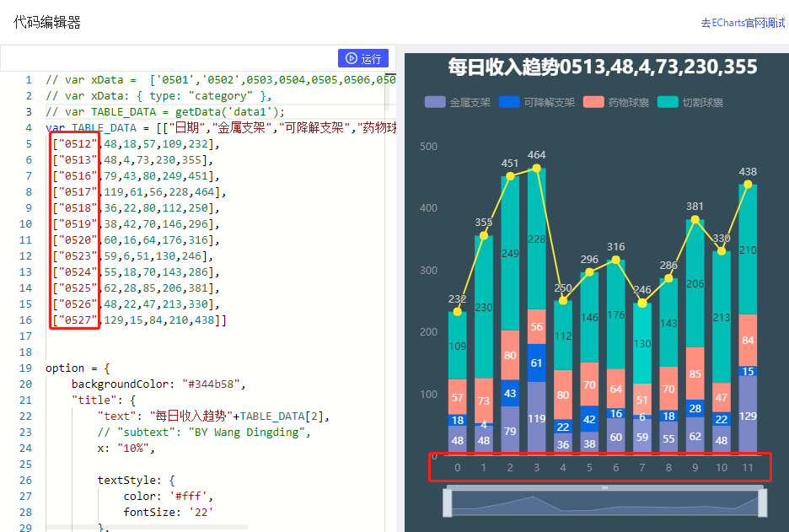
Task: Click code line 8 containing "0517"
Action: pos(139,192)
